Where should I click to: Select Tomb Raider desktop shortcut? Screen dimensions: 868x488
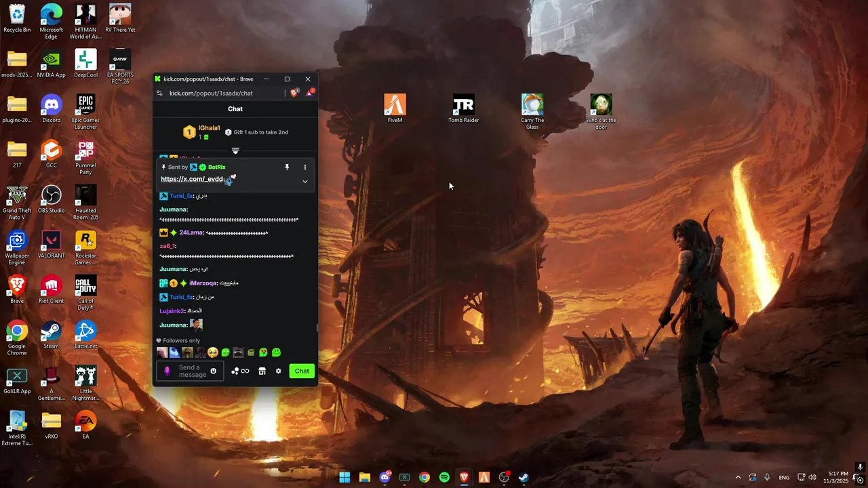464,109
